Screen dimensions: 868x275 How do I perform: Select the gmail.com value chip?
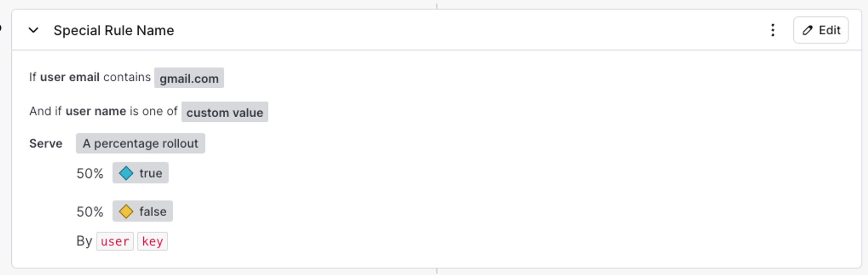click(189, 78)
